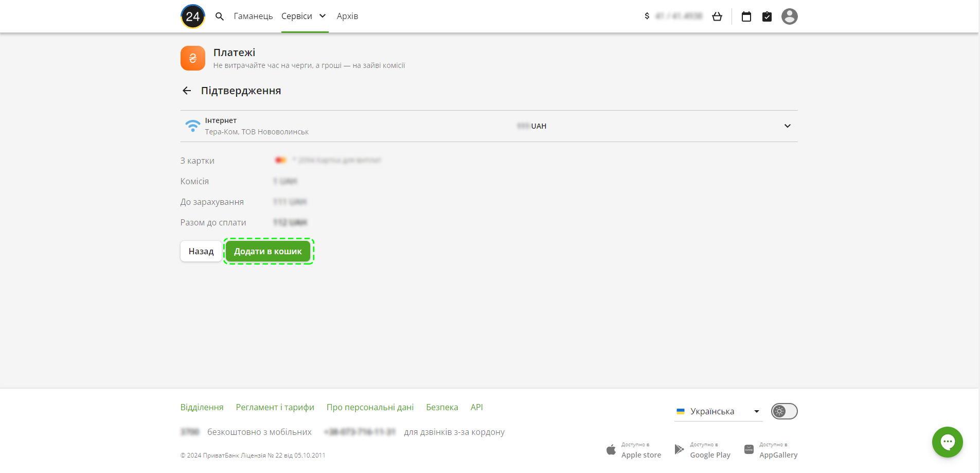The height and width of the screenshot is (473, 980).
Task: Open the user profile avatar
Action: [x=790, y=16]
